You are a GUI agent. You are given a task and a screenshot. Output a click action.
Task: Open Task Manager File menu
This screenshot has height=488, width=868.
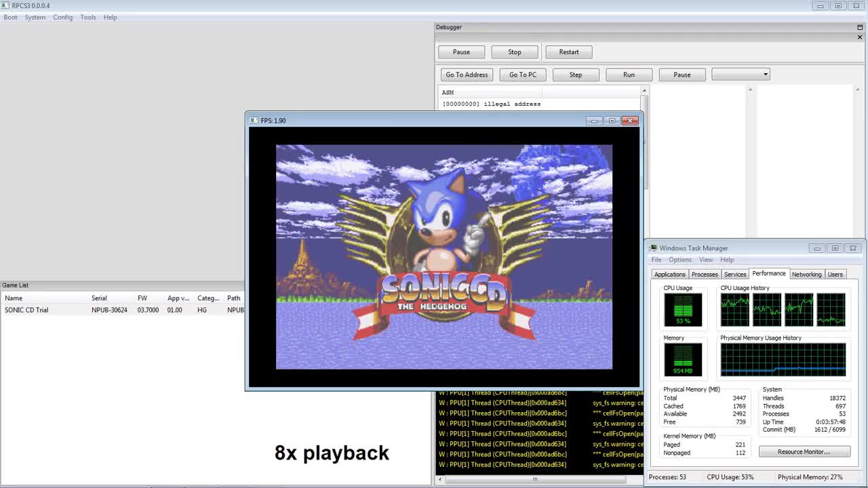pos(656,260)
